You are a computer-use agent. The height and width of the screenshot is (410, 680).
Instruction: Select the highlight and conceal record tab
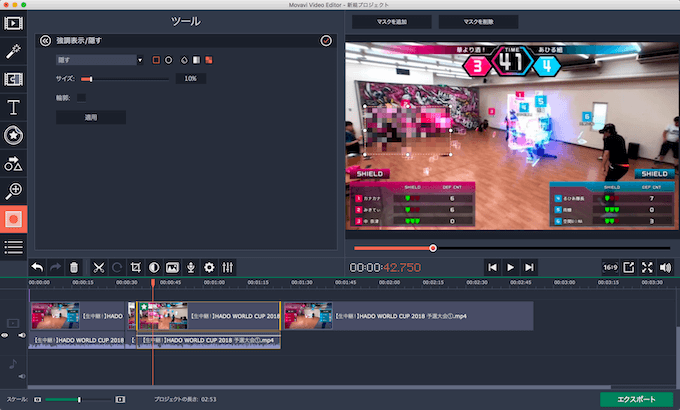pos(13,219)
